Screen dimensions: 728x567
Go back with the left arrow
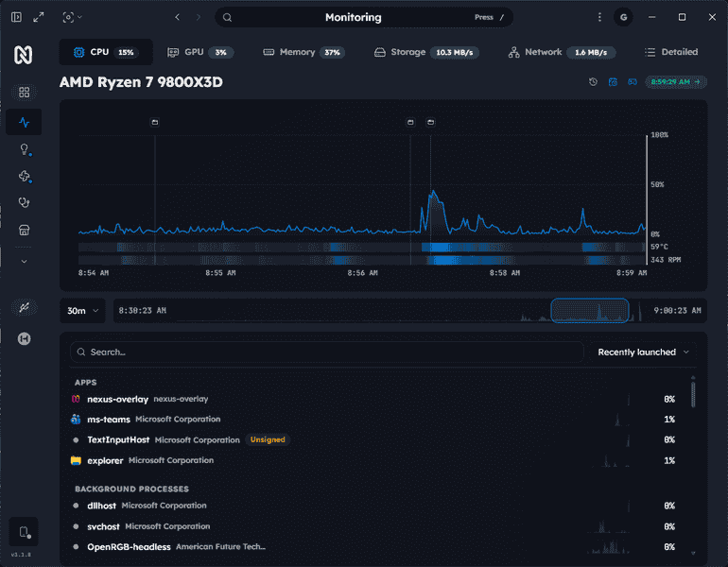pyautogui.click(x=178, y=17)
